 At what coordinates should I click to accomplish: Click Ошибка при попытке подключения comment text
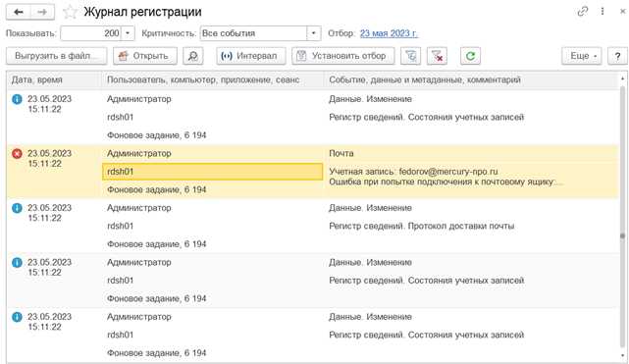pos(446,182)
